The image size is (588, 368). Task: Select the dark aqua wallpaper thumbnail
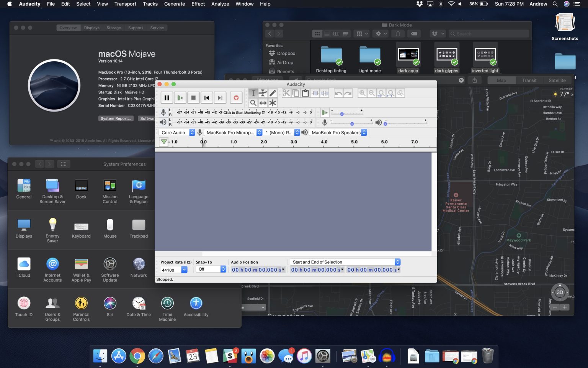(x=408, y=54)
